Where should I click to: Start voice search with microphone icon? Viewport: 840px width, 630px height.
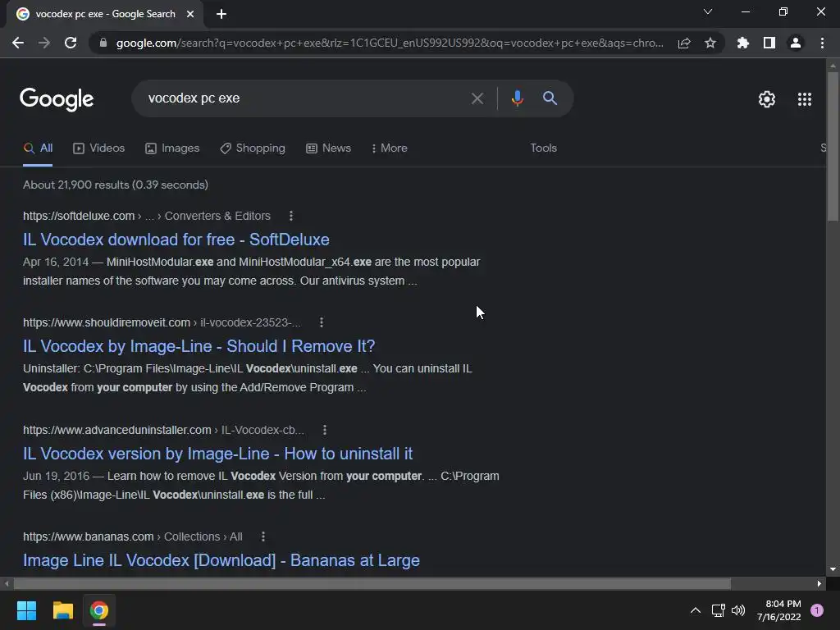[517, 98]
